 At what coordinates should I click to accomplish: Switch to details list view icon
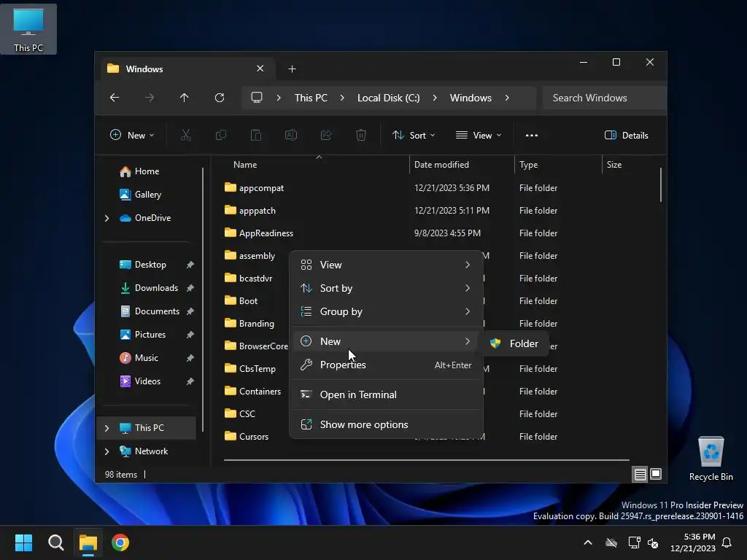click(640, 474)
